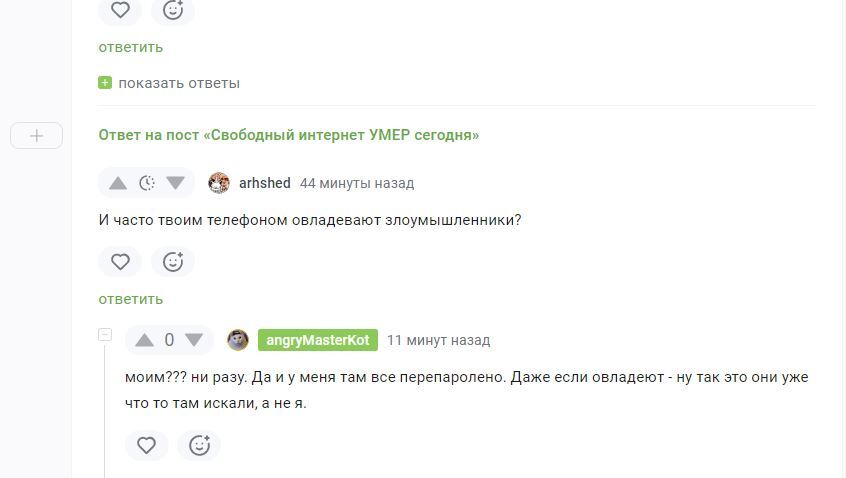Open the angryMasterKot author name badge
846x478 pixels.
[317, 340]
